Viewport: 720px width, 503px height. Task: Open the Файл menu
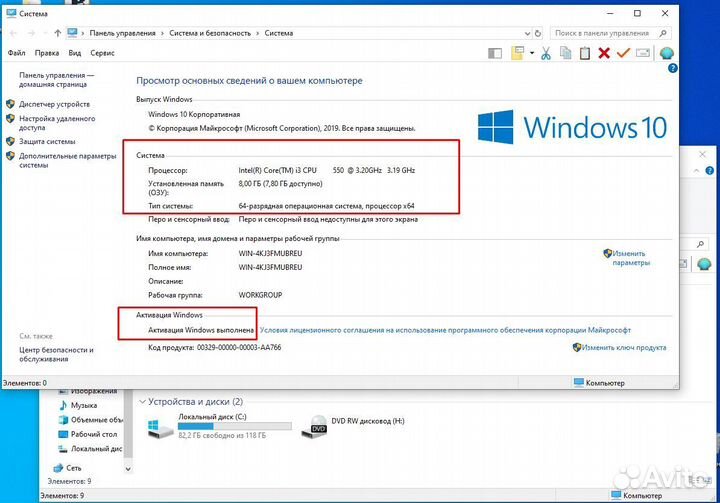click(x=17, y=53)
